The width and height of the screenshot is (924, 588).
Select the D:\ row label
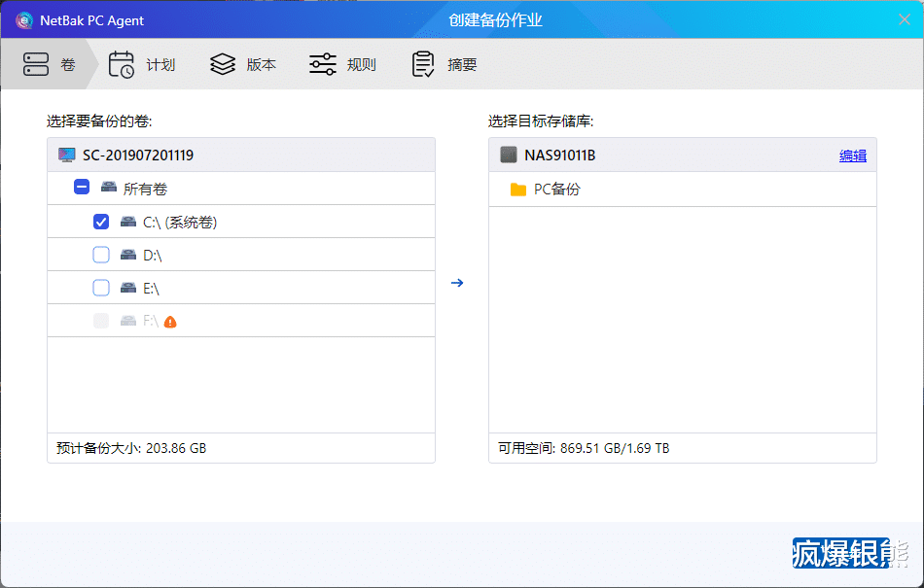coord(152,255)
